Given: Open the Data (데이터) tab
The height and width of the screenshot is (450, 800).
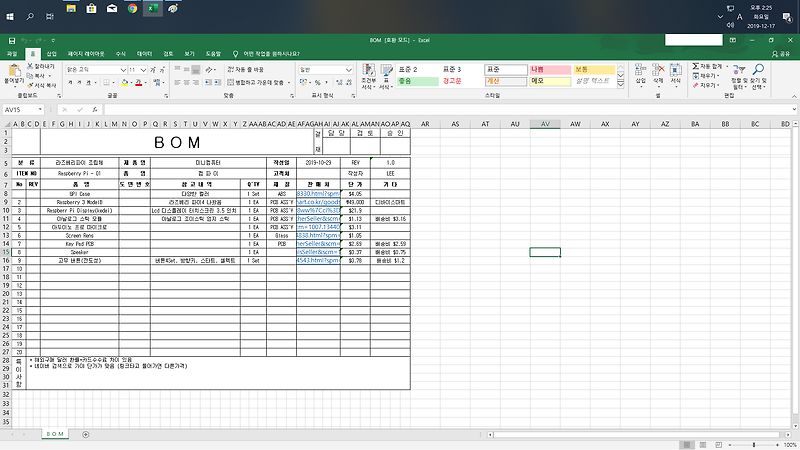Looking at the screenshot, I should coord(144,54).
